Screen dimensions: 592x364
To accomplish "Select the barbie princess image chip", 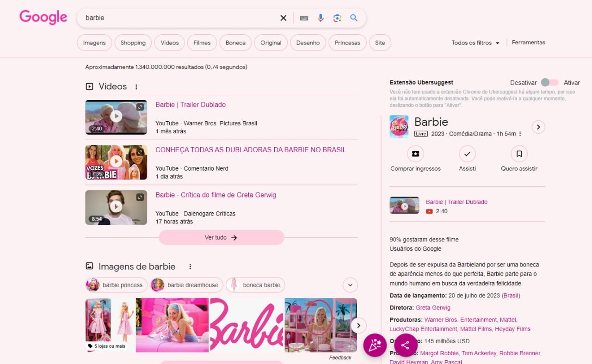I will 117,285.
